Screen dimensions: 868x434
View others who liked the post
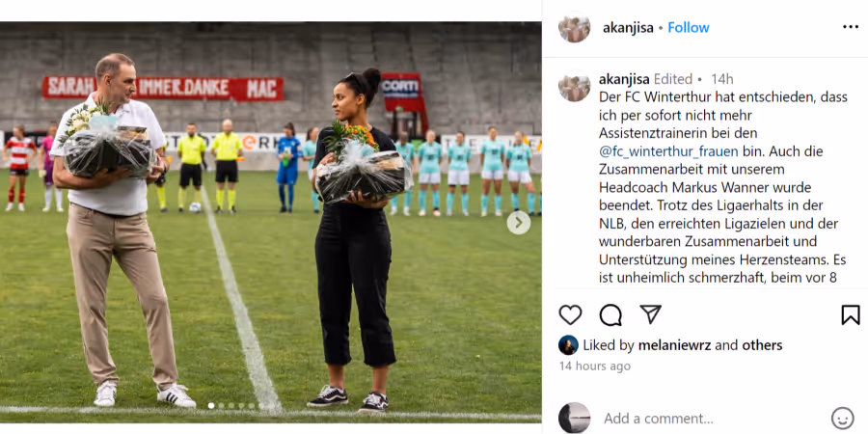click(x=762, y=345)
